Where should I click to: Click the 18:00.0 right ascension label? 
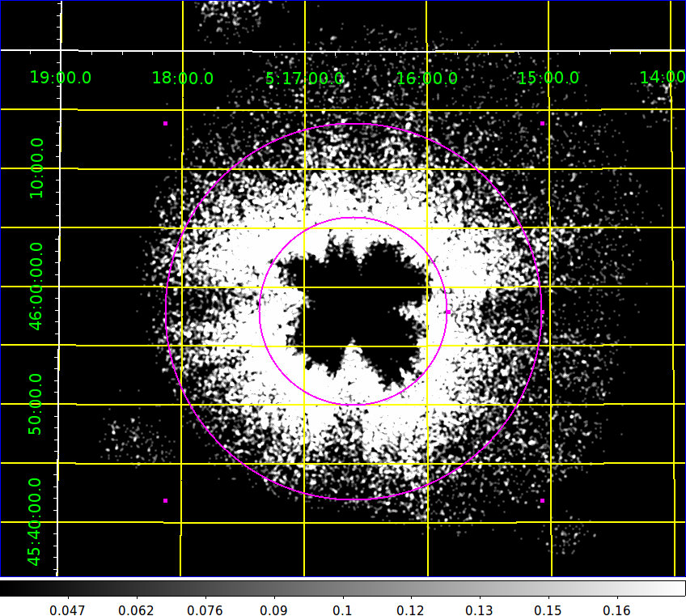tap(183, 79)
